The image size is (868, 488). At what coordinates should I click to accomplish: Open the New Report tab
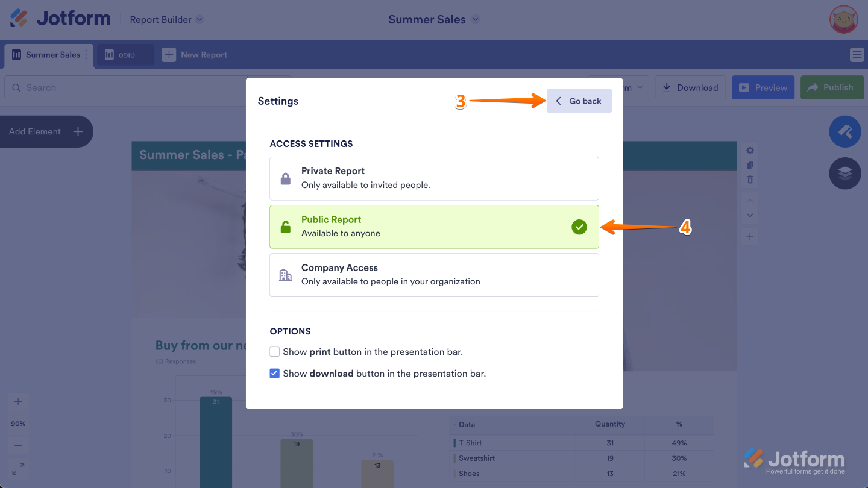[x=195, y=54]
